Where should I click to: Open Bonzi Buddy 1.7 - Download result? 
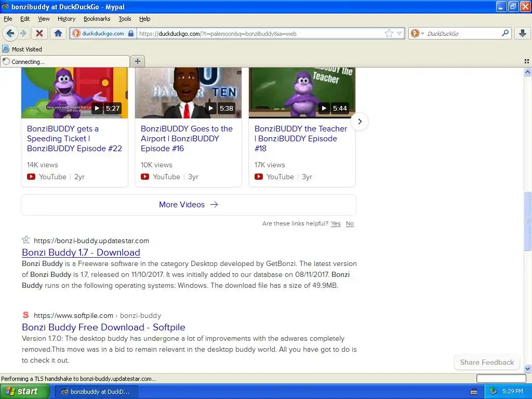click(x=81, y=252)
